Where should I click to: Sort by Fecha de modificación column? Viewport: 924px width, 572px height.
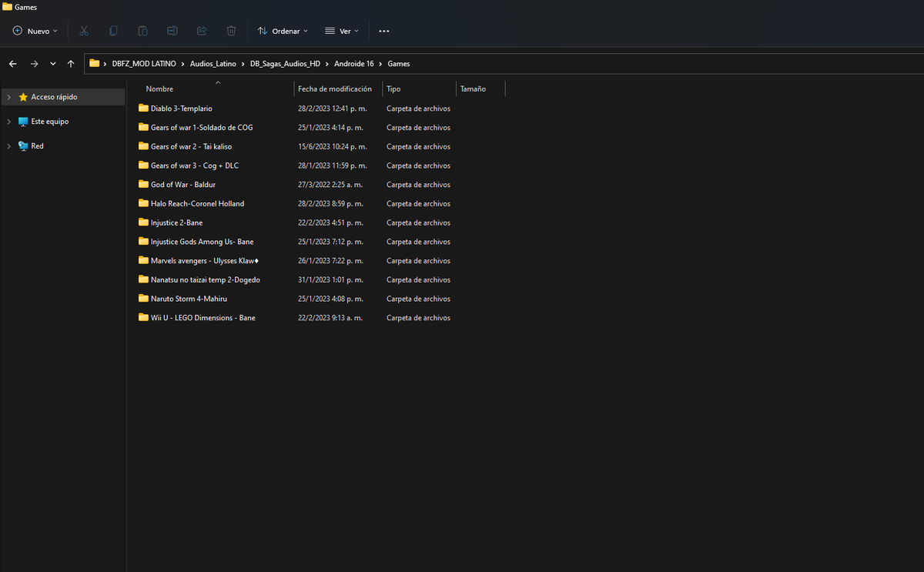click(x=335, y=89)
